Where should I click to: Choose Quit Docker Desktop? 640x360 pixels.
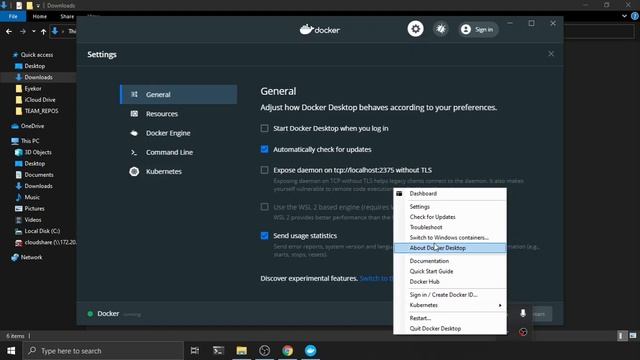(x=450, y=329)
